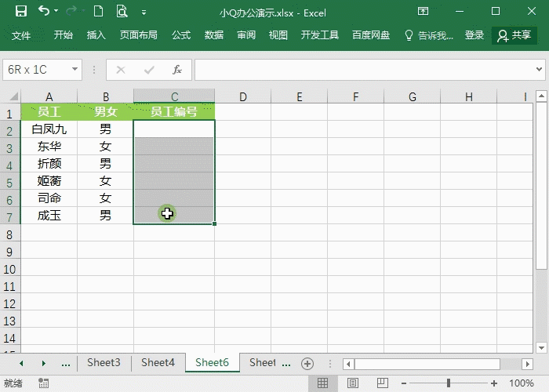Screen dimensions: 549x392
Task: Click the Redo arrow icon
Action: click(x=72, y=12)
